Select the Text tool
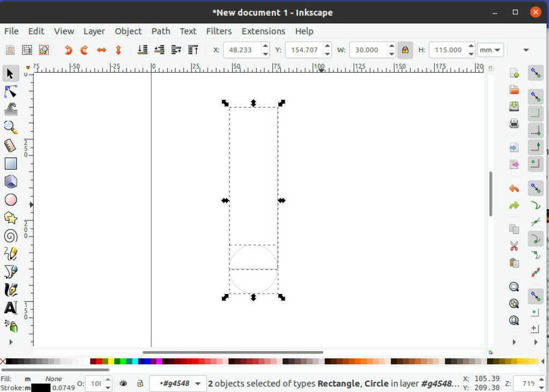Screen dimensions: 549x392 (x=11, y=308)
